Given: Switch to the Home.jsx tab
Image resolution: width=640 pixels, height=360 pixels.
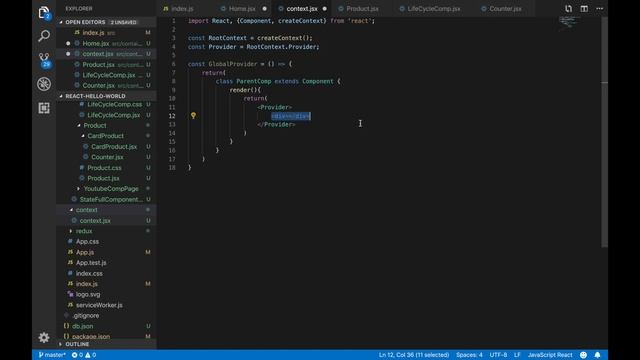Looking at the screenshot, I should coord(242,9).
